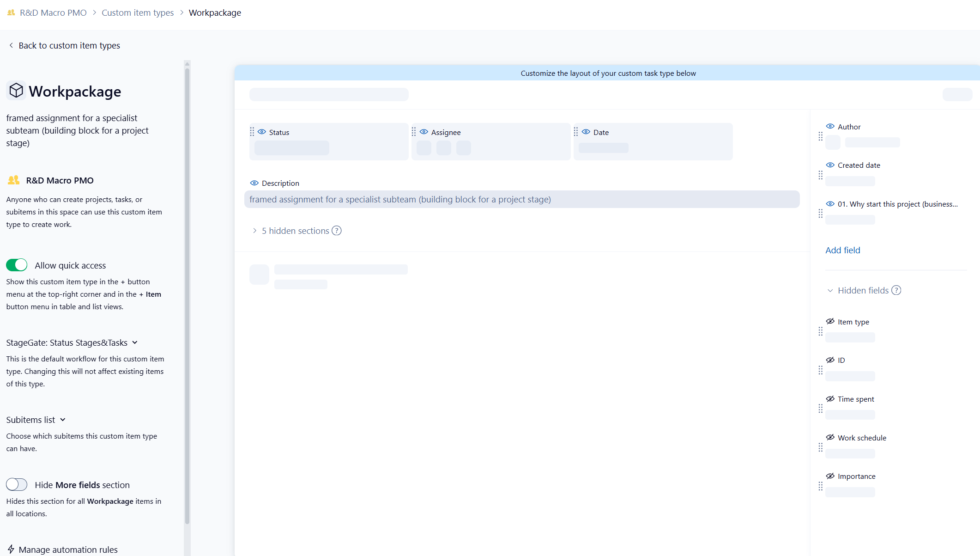This screenshot has height=556, width=980.
Task: Hide the Status field using eye icon
Action: tap(262, 132)
